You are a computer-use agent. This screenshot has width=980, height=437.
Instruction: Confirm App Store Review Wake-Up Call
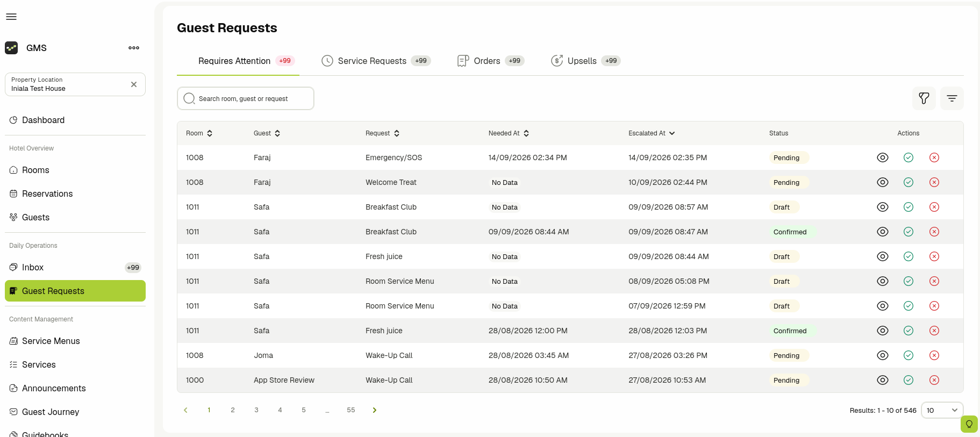909,380
